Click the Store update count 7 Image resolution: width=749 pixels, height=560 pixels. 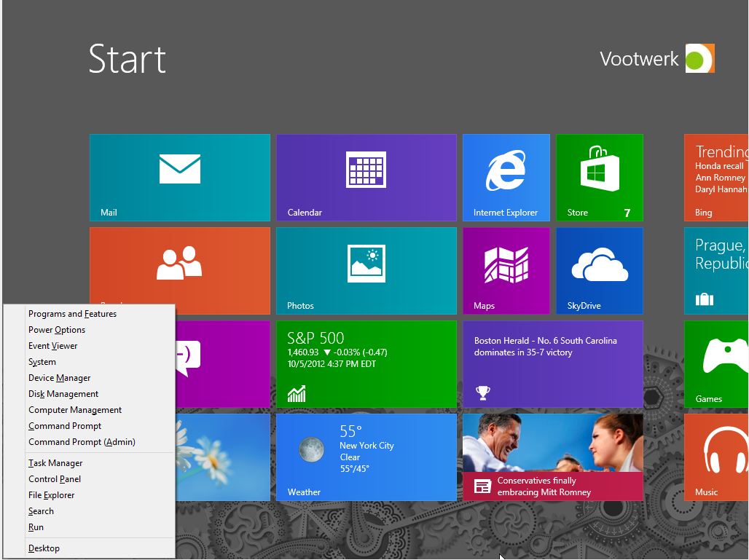[627, 213]
